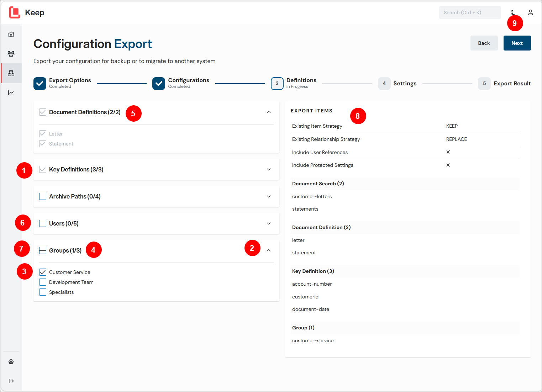Toggle the Statement checkbox
The height and width of the screenshot is (392, 542).
click(43, 144)
